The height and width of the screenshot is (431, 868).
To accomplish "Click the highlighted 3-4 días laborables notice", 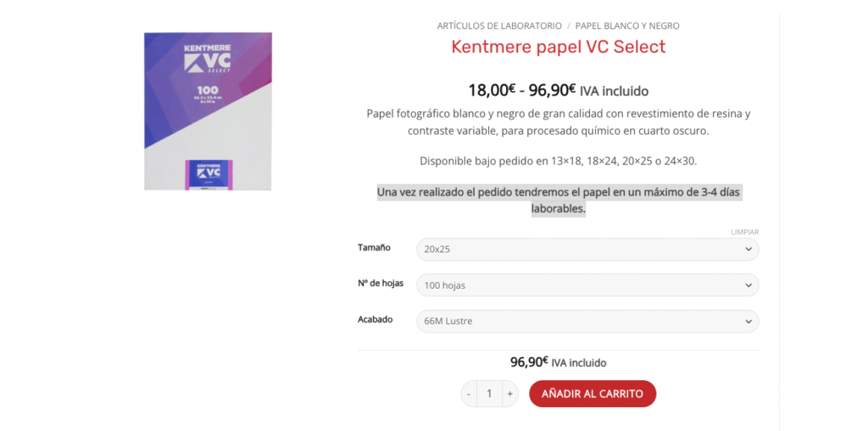I will pos(558,201).
